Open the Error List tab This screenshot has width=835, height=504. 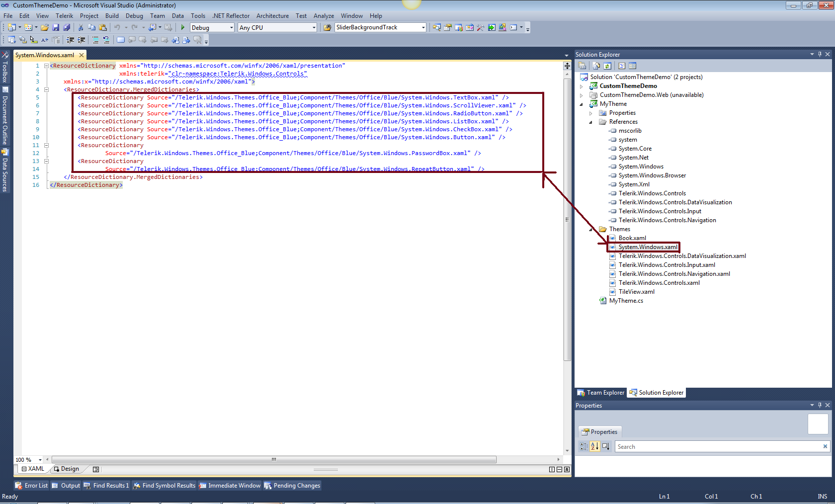pyautogui.click(x=32, y=486)
